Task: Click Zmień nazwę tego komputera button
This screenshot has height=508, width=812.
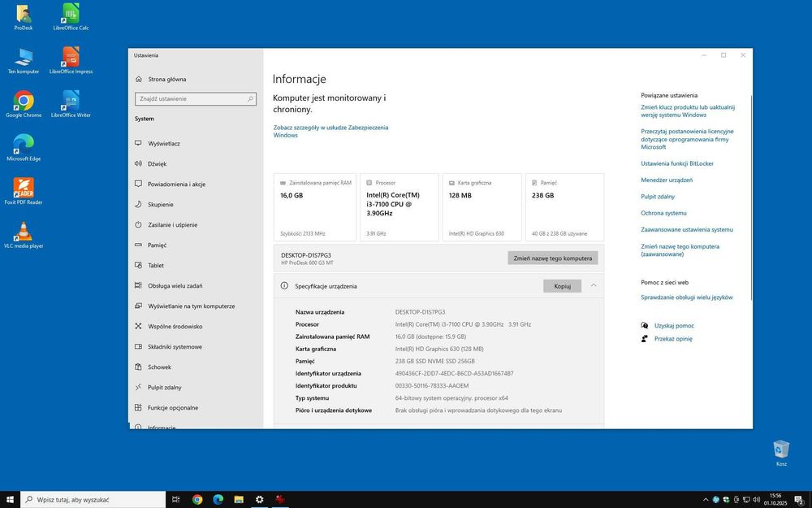Action: point(552,258)
